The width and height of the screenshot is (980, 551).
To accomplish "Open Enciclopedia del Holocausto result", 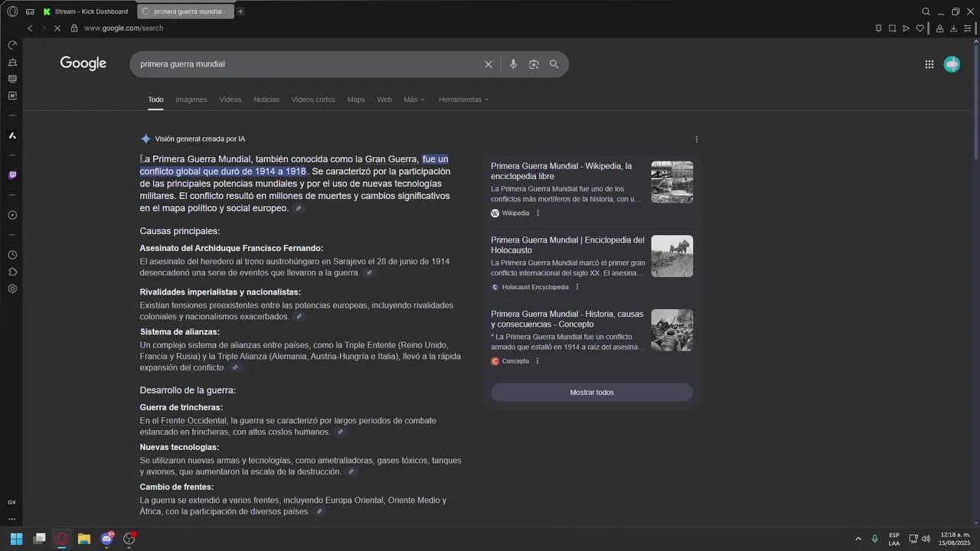I will (x=567, y=245).
